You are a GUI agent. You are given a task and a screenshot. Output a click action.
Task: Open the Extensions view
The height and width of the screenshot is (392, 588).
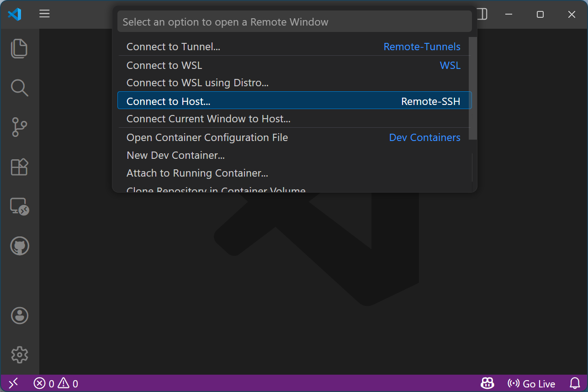pos(19,167)
